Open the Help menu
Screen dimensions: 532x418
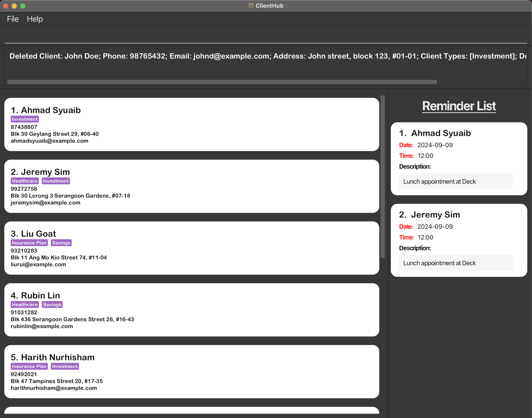click(x=35, y=19)
